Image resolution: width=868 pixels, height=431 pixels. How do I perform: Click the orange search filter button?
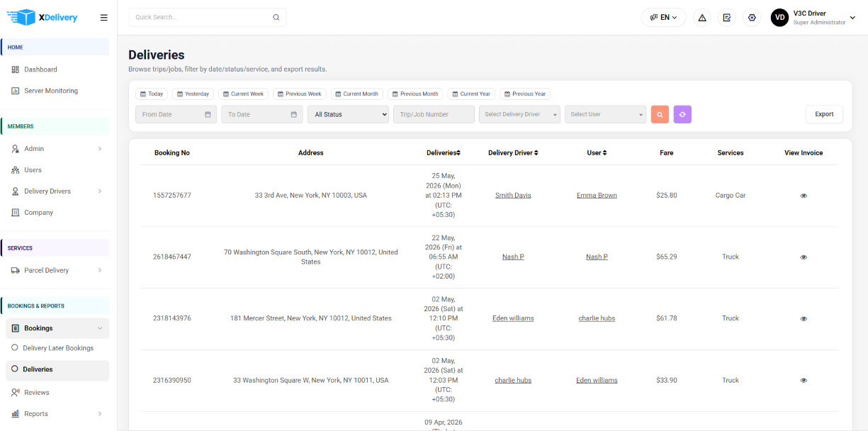click(x=660, y=114)
